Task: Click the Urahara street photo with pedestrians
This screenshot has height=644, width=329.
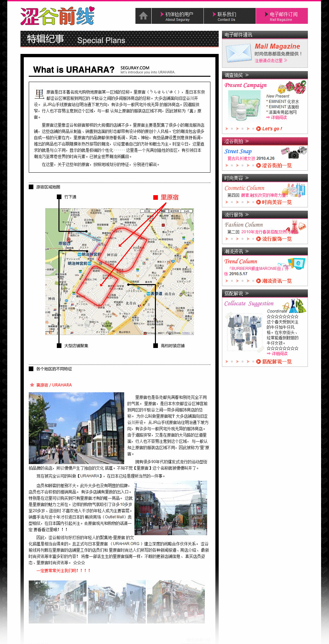Action: point(76,428)
